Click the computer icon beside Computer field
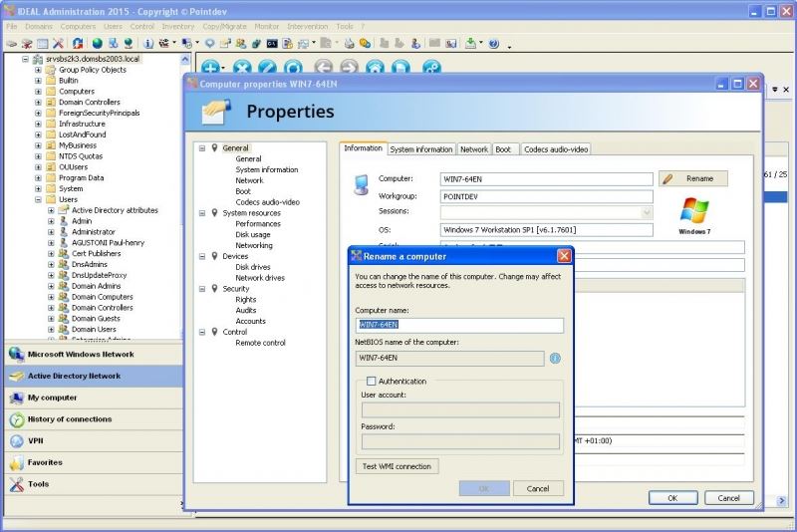 361,183
